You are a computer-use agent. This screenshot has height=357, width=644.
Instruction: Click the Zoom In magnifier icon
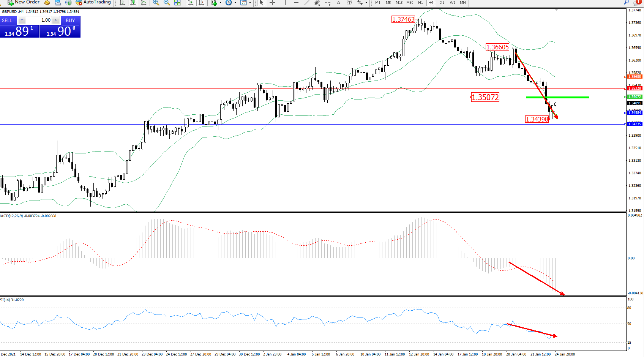click(x=156, y=3)
